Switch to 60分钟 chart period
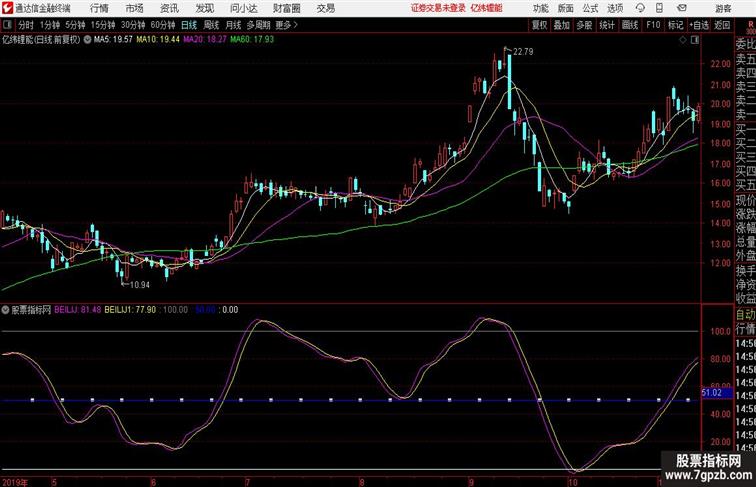The width and height of the screenshot is (756, 487). point(163,25)
